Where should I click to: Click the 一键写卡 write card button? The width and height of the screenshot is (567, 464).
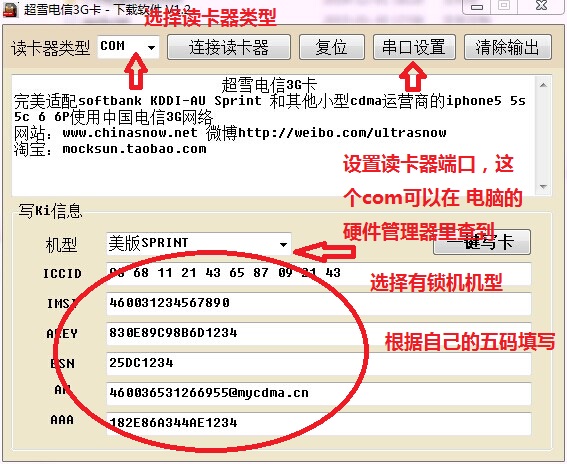[x=482, y=242]
